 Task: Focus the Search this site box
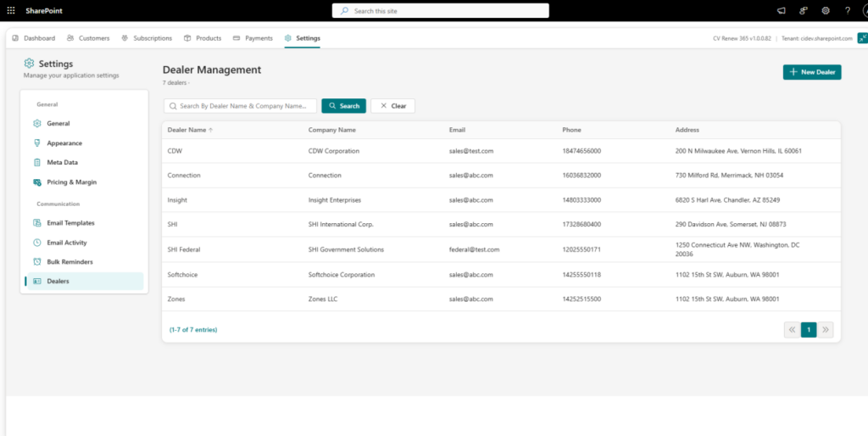pos(441,10)
